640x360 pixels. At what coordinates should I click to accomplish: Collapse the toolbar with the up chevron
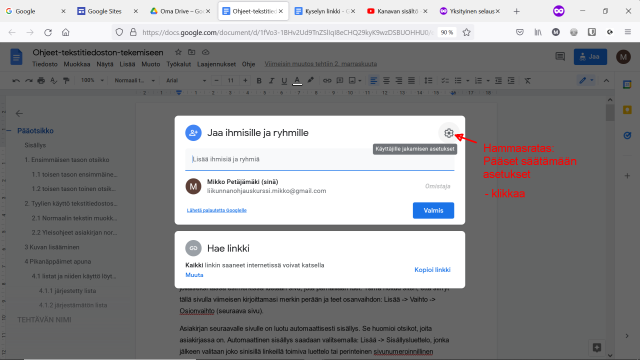(607, 81)
